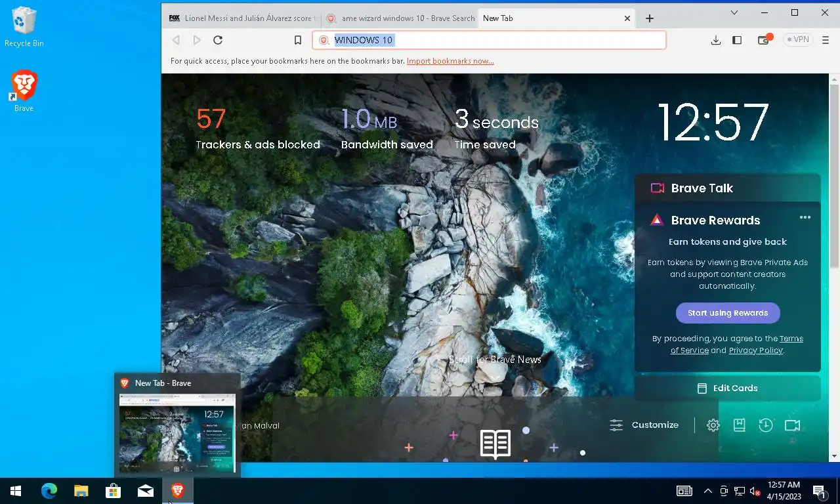840x504 pixels.
Task: Close the New Tab tab
Action: pyautogui.click(x=627, y=18)
